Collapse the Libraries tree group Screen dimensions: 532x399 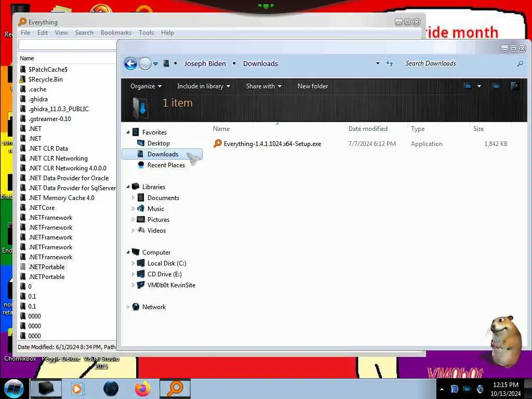128,187
